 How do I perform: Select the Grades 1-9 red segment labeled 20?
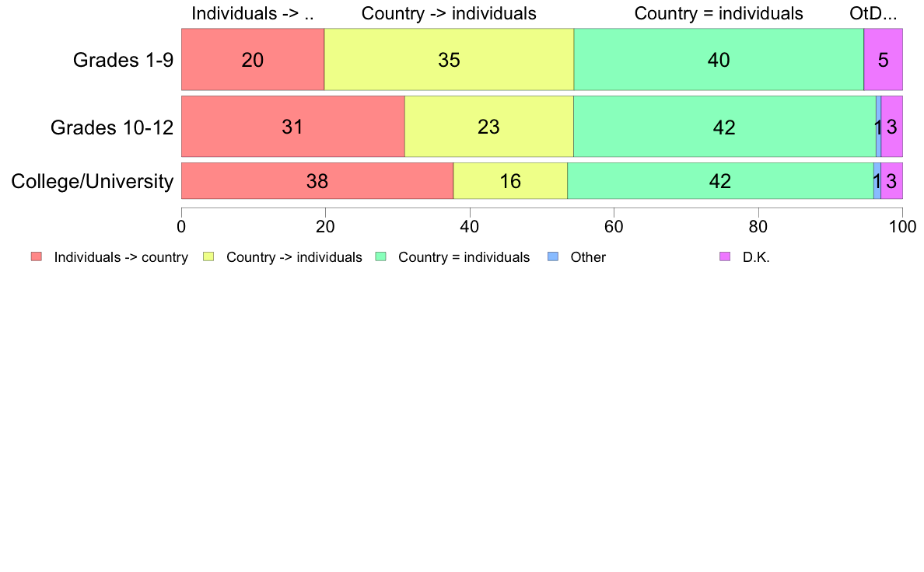tap(253, 60)
